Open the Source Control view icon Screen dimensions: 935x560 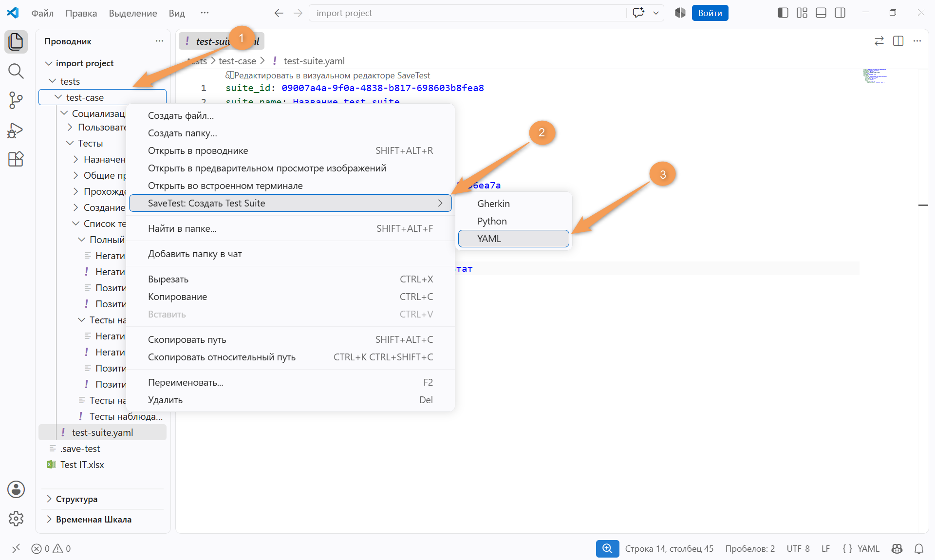16,100
